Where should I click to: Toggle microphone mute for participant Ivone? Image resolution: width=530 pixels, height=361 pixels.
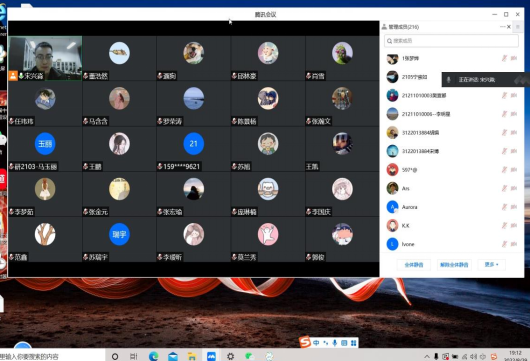(504, 244)
